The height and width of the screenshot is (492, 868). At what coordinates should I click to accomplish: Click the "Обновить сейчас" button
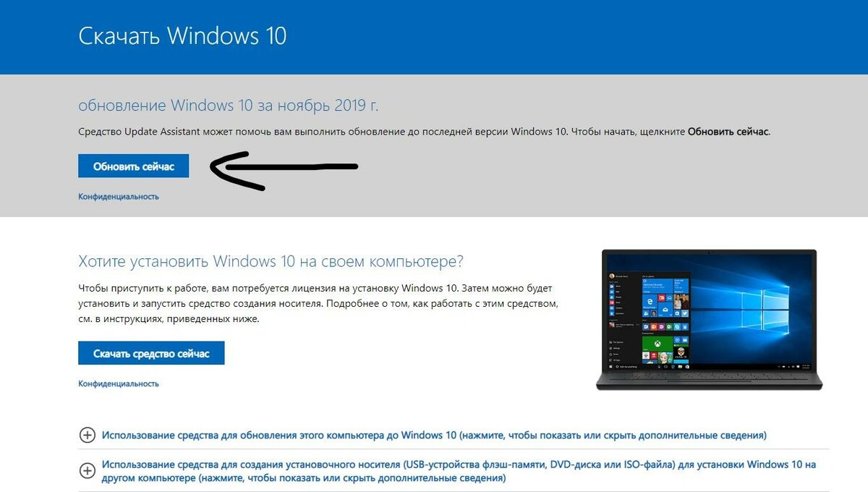coord(133,166)
